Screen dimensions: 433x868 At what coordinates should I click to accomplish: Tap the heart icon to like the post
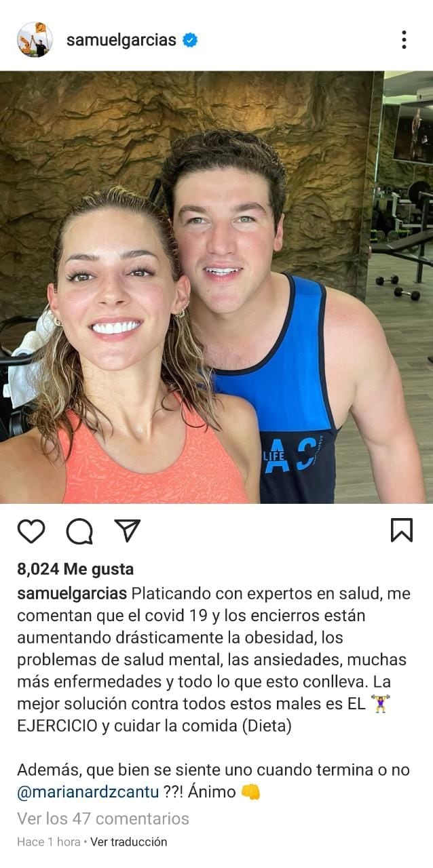pos(31,531)
